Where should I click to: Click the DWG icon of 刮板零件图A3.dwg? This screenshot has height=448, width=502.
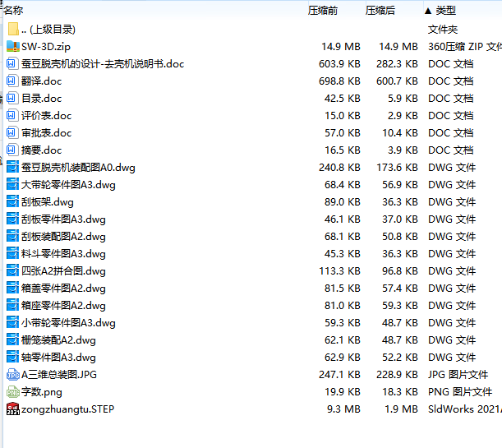pyautogui.click(x=13, y=219)
